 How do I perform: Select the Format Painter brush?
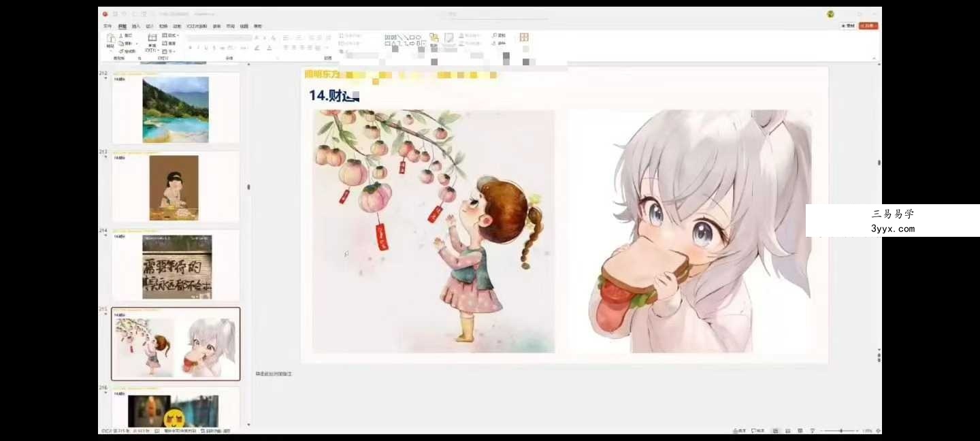(x=121, y=51)
